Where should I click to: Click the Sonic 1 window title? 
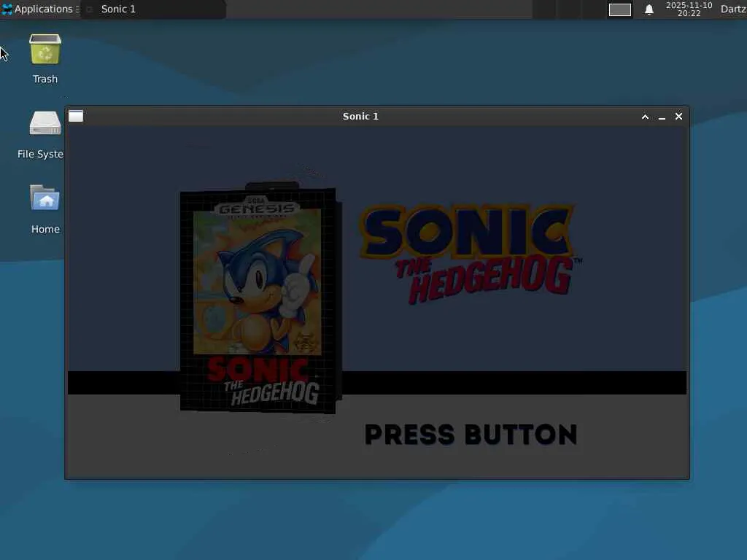point(360,116)
